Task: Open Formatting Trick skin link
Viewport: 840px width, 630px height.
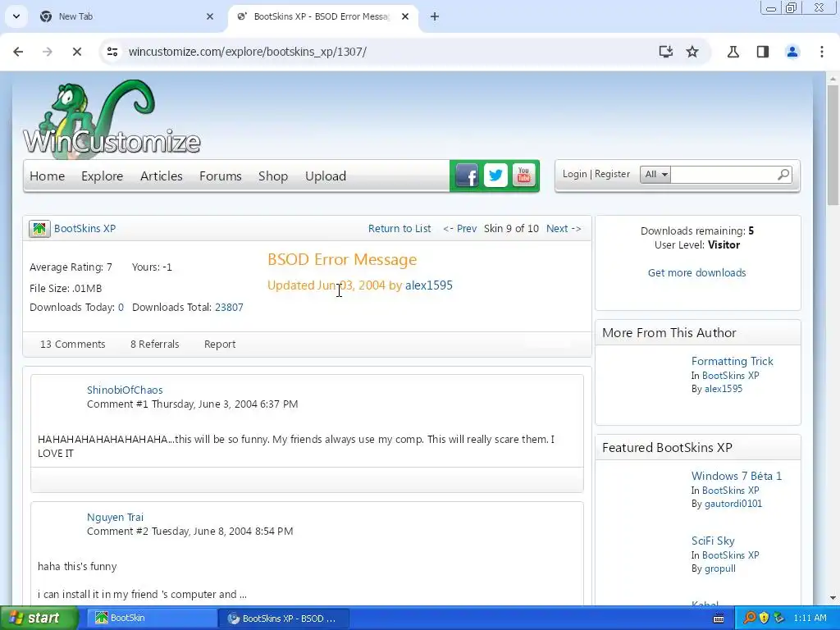Action: 732,361
